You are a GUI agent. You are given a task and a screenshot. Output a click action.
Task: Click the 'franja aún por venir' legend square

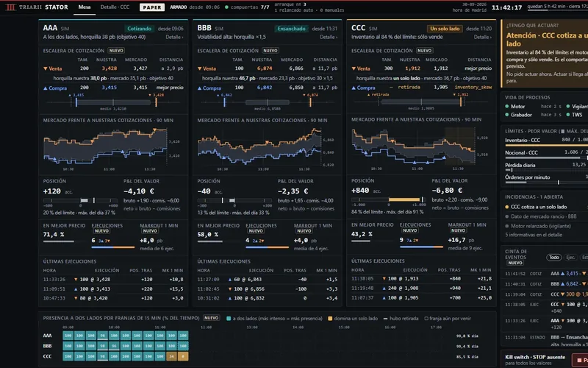click(x=426, y=319)
